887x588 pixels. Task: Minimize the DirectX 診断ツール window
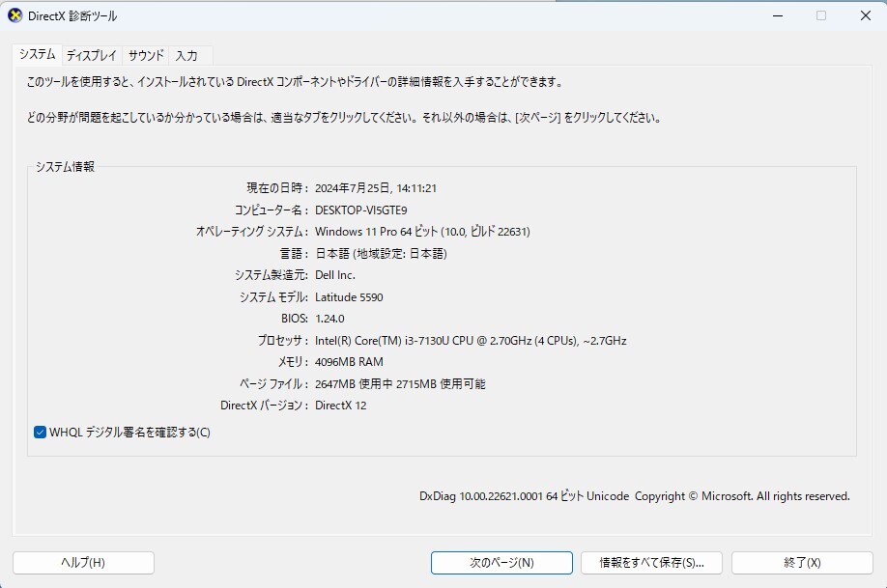[778, 15]
